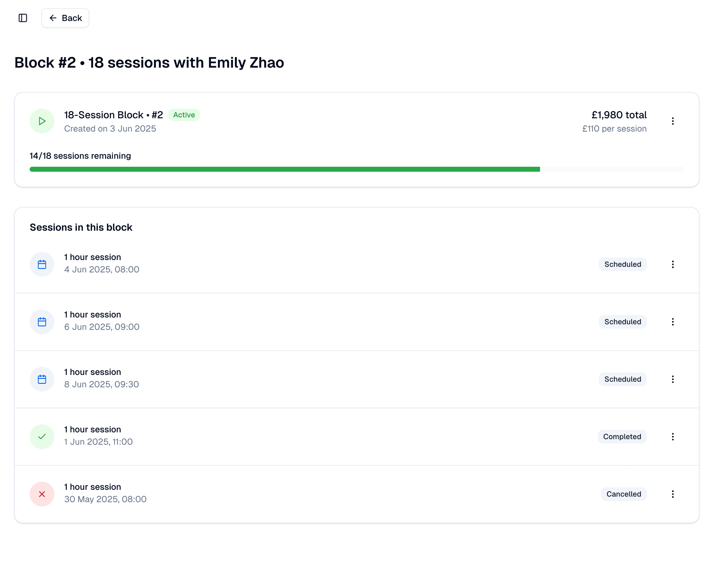The width and height of the screenshot is (713, 588).
Task: Click the sessions remaining progress bar
Action: [x=356, y=169]
